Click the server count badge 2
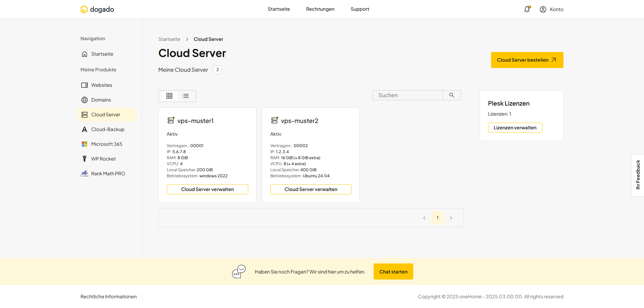The width and height of the screenshot is (644, 308). pyautogui.click(x=218, y=70)
